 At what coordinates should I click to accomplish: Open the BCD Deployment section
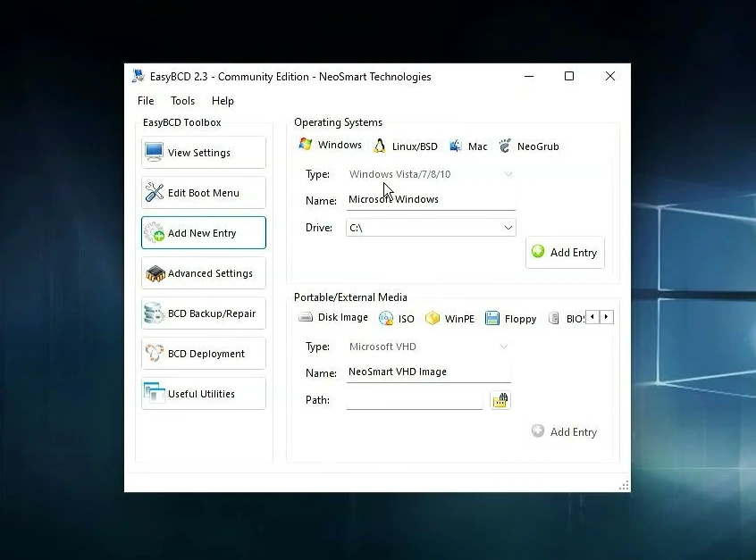(x=204, y=354)
